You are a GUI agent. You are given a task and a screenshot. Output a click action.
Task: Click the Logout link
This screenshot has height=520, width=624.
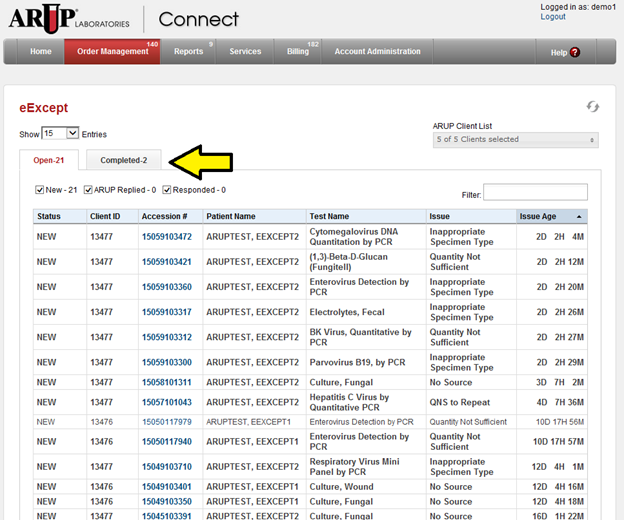[x=553, y=17]
